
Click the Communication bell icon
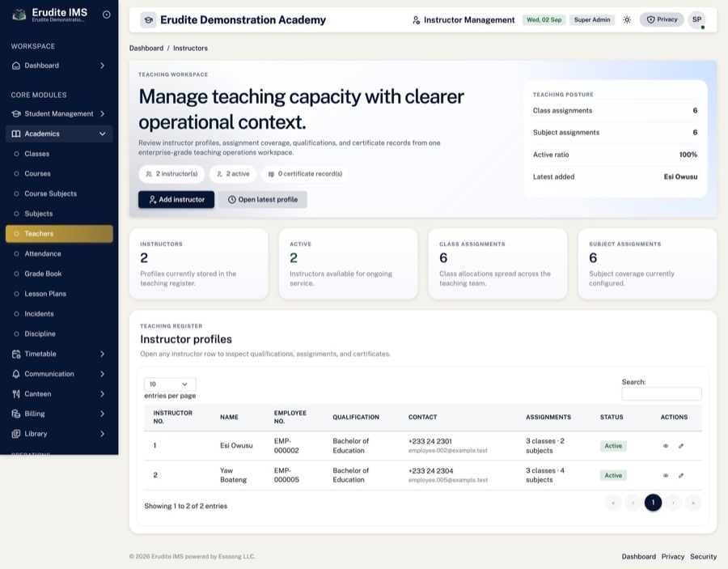point(16,374)
